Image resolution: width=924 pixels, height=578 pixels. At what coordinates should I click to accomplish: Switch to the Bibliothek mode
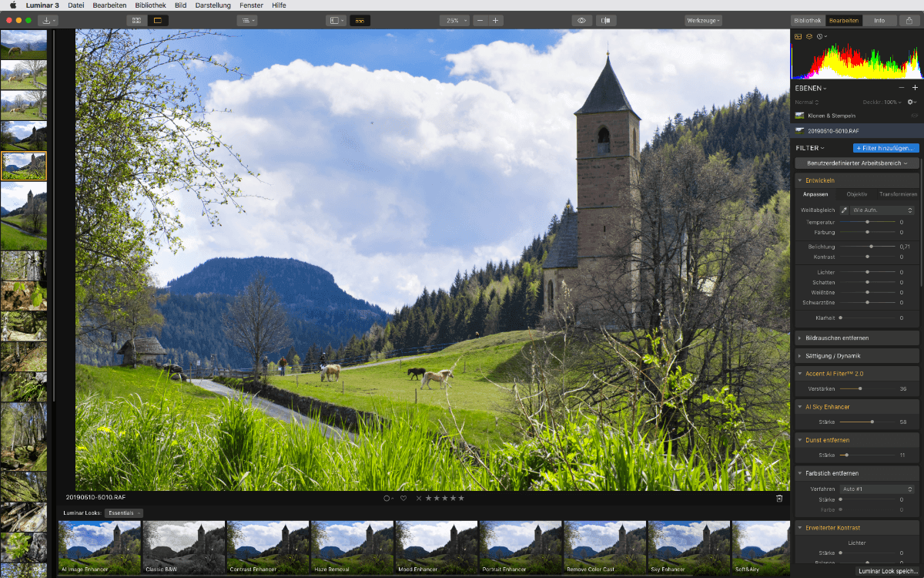[x=807, y=21]
